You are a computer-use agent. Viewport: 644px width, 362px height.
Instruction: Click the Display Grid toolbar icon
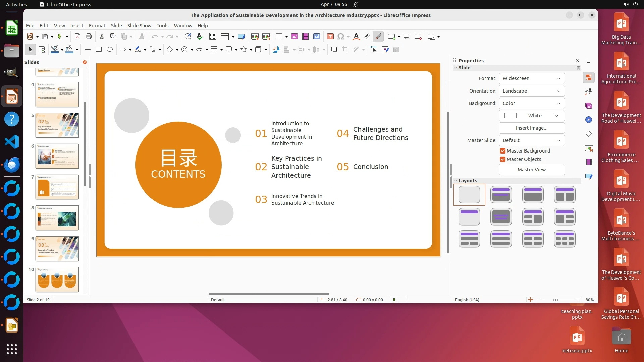[x=213, y=37]
